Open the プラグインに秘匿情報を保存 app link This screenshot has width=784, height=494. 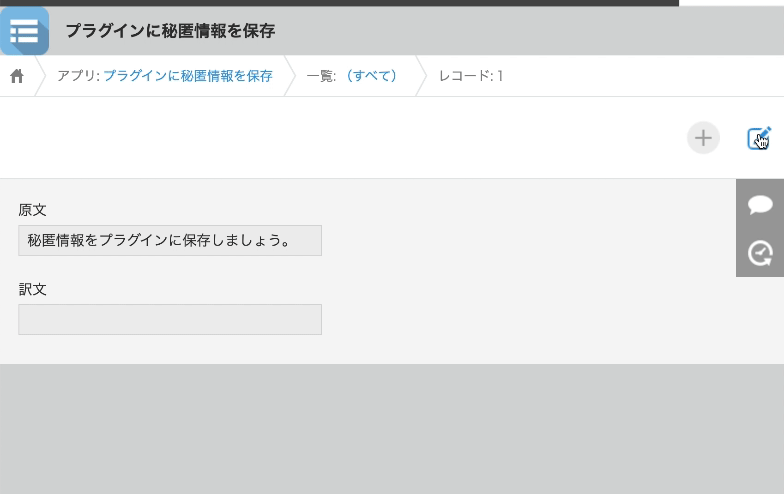click(x=188, y=76)
